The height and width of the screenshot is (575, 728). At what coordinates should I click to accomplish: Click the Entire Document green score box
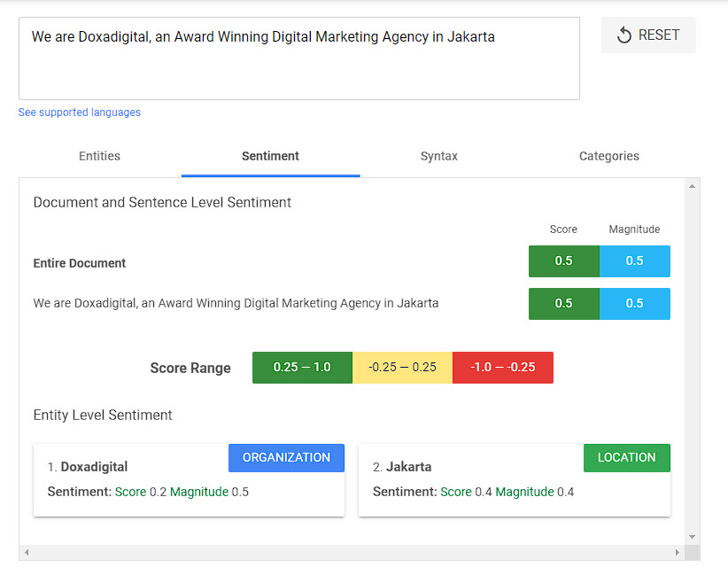[563, 261]
